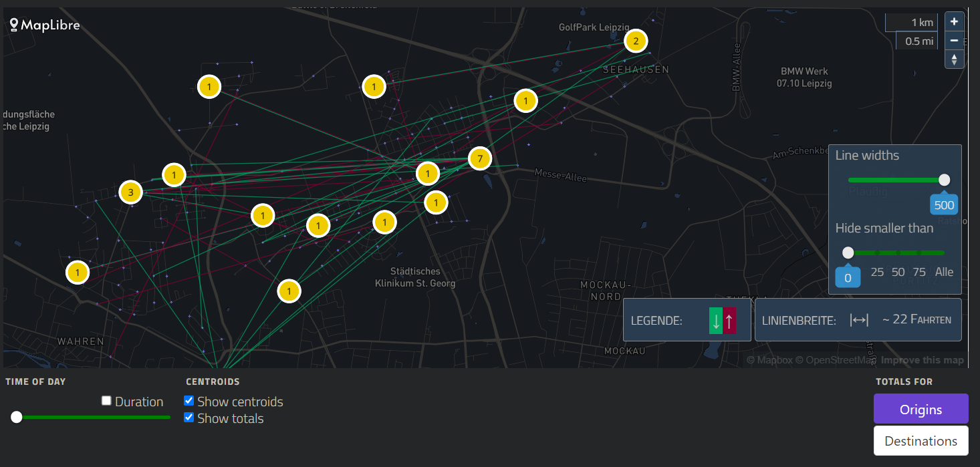Click the centroid marker labeled 2 near Seehausen
This screenshot has width=980, height=467.
[x=635, y=41]
